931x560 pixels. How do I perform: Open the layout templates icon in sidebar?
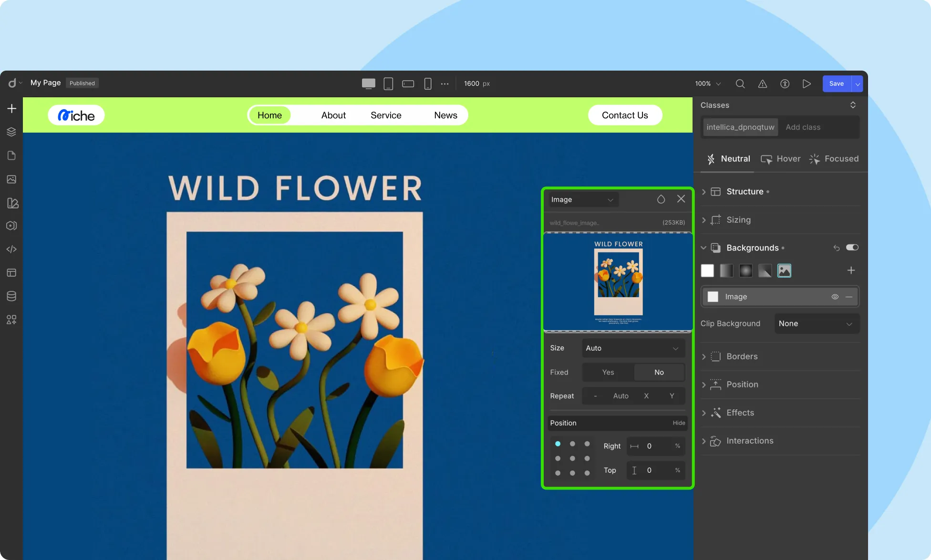coord(12,273)
